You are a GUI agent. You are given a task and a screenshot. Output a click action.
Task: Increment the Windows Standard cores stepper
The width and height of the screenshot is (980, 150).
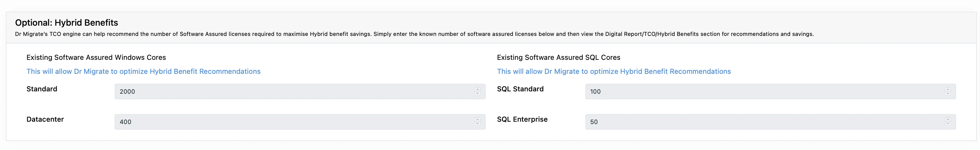[x=477, y=89]
